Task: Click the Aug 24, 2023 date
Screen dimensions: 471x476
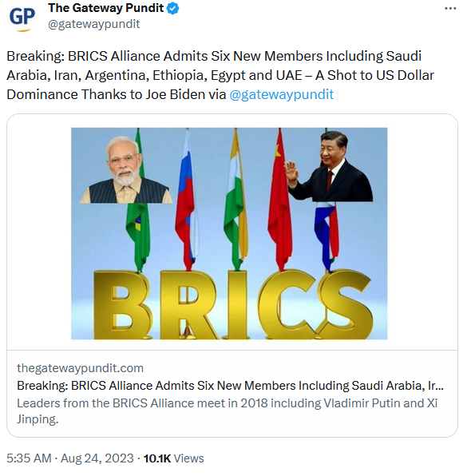Action: 97,458
